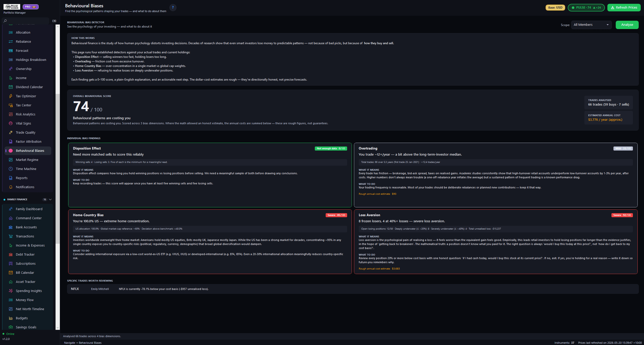Click 66 trades analysed value
Viewport: 644px width, 345px height.
pos(608,105)
